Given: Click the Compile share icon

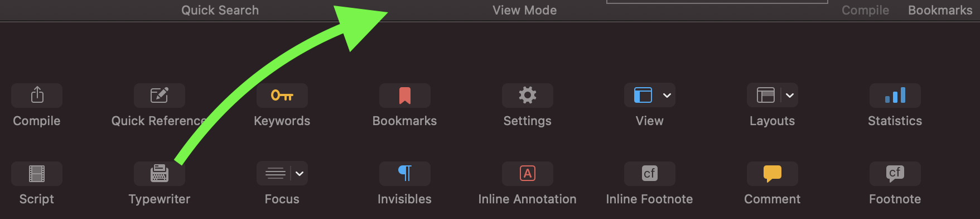Looking at the screenshot, I should pos(37,95).
